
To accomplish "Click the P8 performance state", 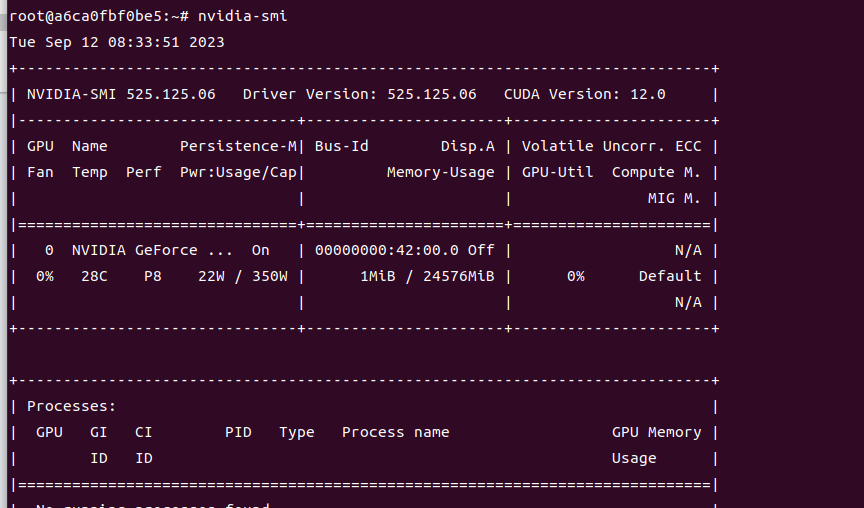I will [x=153, y=277].
